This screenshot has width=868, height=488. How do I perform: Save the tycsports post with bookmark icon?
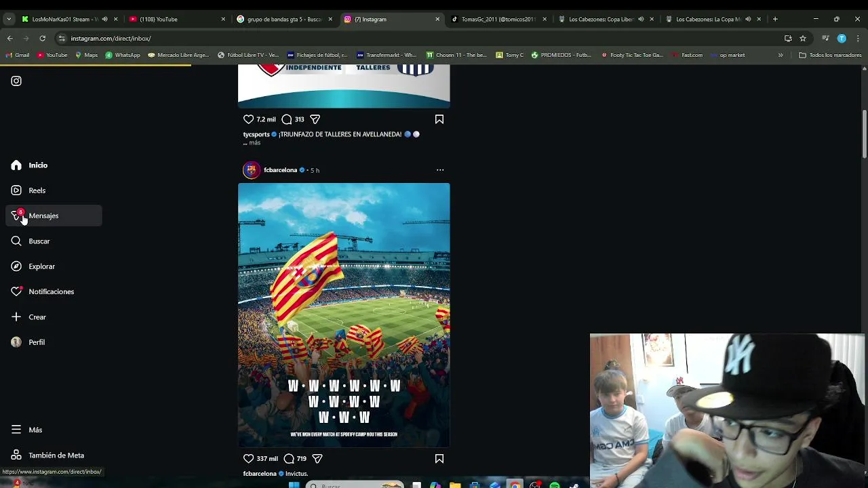(x=439, y=119)
